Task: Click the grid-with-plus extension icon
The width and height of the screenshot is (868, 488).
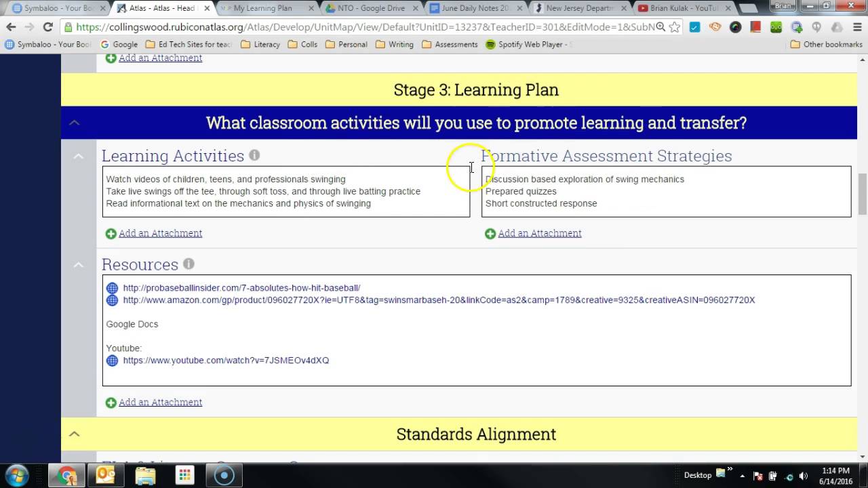Action: pyautogui.click(x=796, y=27)
